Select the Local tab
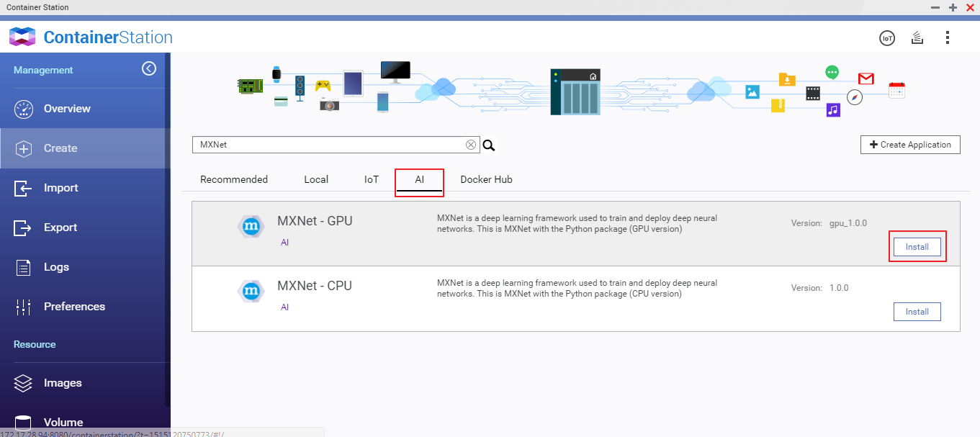Viewport: 980px width, 437px height. click(x=316, y=179)
